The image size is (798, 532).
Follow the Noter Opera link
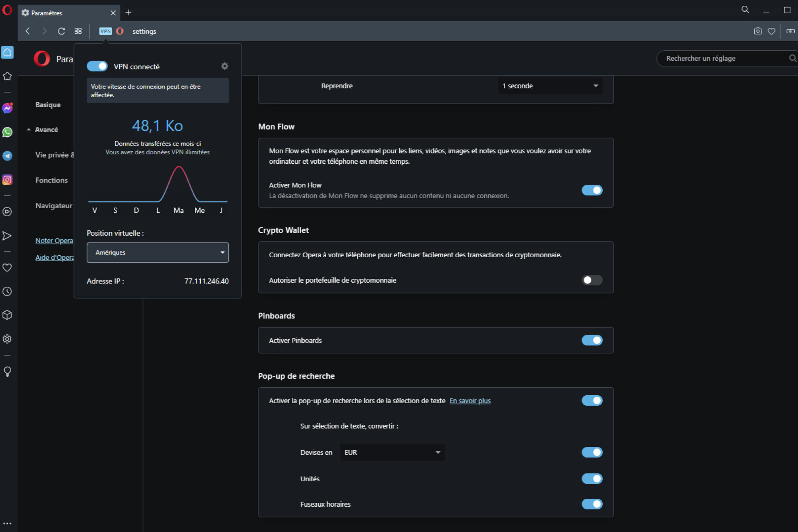coord(54,241)
